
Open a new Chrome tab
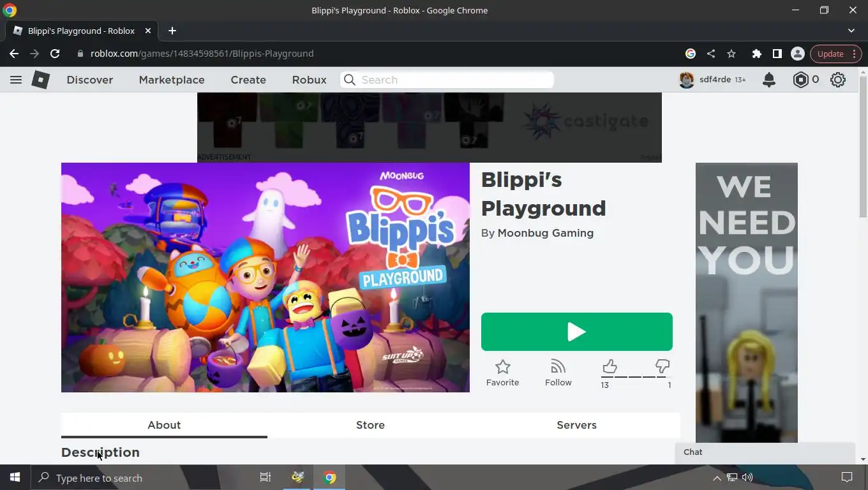172,31
